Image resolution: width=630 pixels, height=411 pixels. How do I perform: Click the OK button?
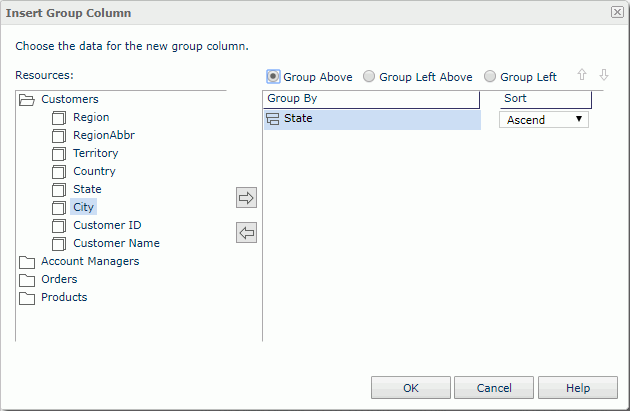(x=411, y=388)
